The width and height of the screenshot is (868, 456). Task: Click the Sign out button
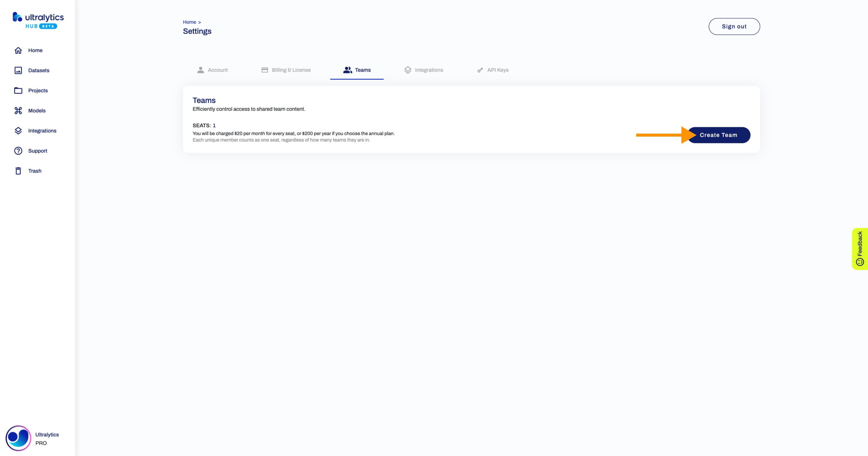point(734,27)
